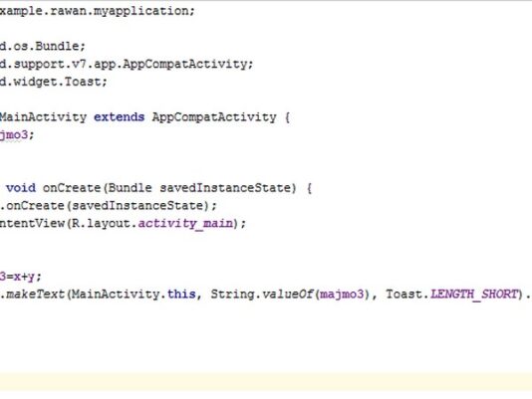Select the AppCompatActivity superclass name
Viewport: 532px width, 399px height.
click(214, 117)
